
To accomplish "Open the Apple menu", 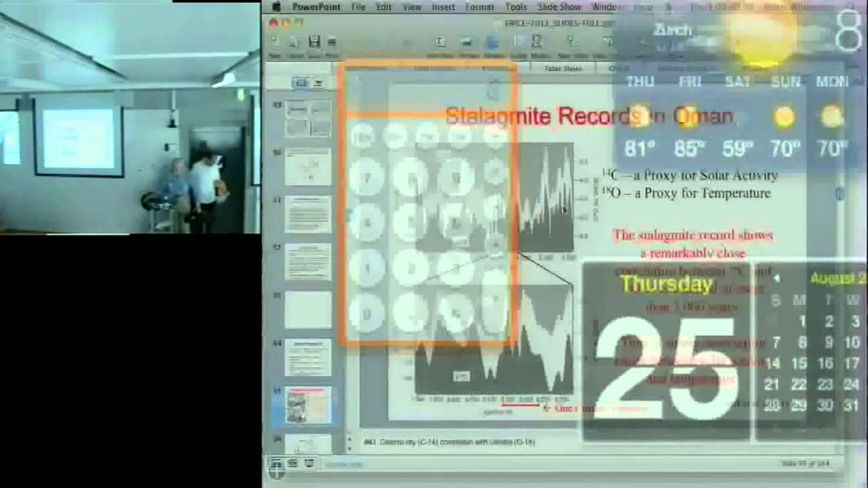I will pos(276,7).
